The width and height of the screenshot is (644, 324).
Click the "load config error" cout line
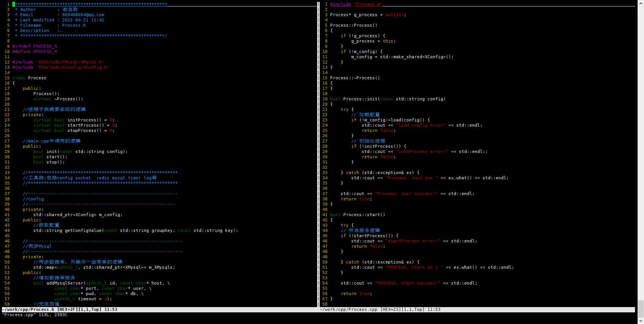pyautogui.click(x=422, y=126)
